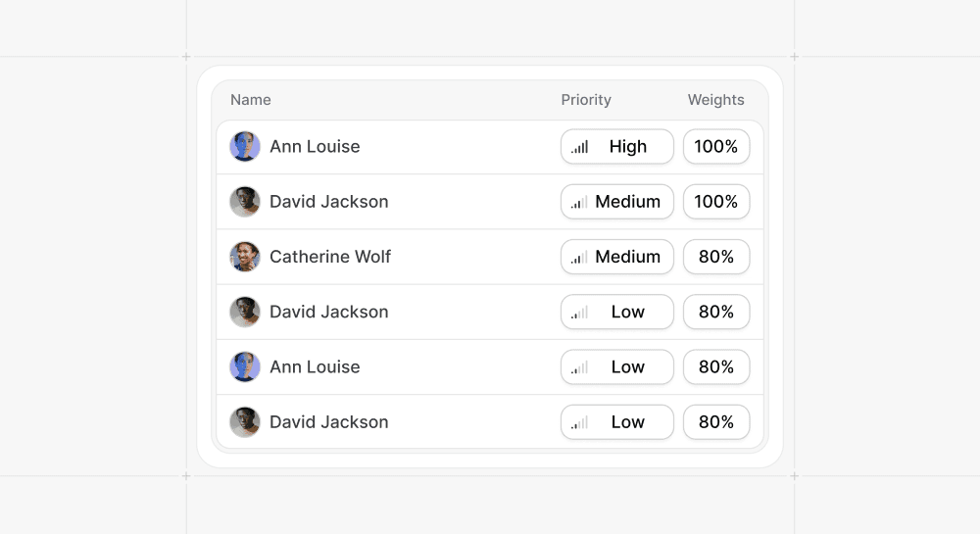Select the Catherine Wolf name text
Screen dimensions: 980x534
pyautogui.click(x=330, y=257)
